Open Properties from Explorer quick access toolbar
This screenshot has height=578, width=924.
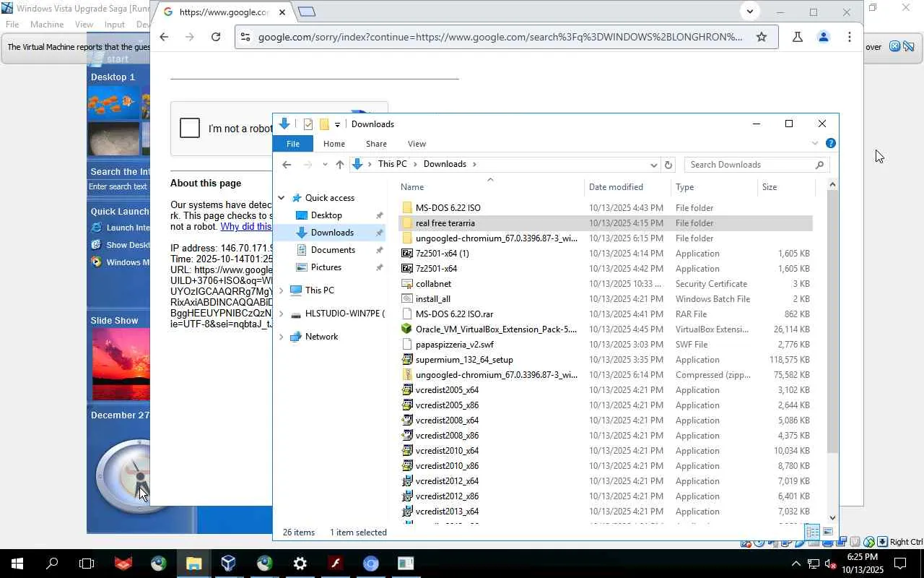coord(308,124)
